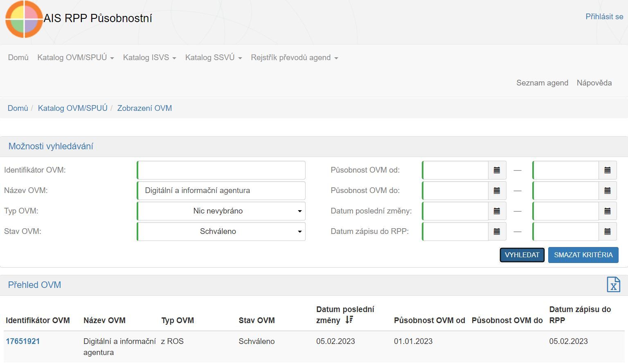
Task: Open Seznam agend in navigation
Action: coord(542,83)
